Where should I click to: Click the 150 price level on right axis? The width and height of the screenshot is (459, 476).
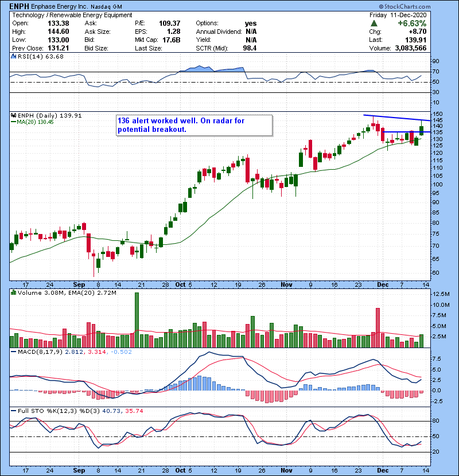pyautogui.click(x=438, y=114)
